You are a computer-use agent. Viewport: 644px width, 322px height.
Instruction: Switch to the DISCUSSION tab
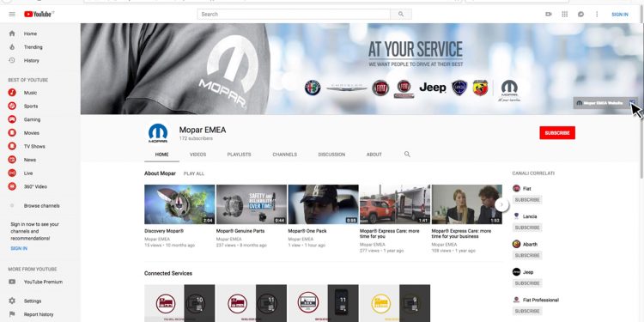331,155
